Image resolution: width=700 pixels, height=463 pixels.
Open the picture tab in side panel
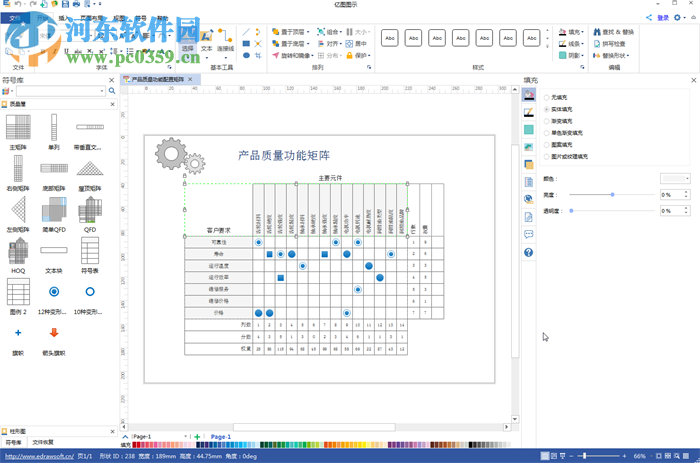click(x=529, y=147)
